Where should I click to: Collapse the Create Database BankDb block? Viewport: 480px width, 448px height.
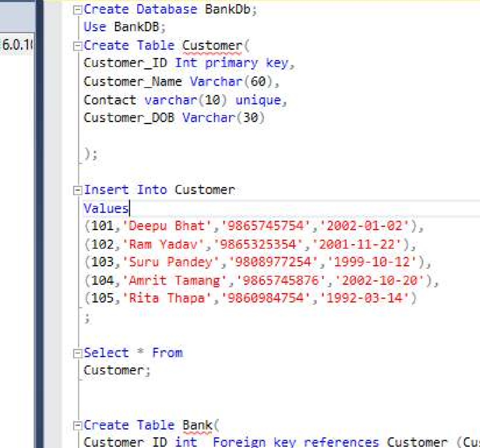tap(78, 10)
